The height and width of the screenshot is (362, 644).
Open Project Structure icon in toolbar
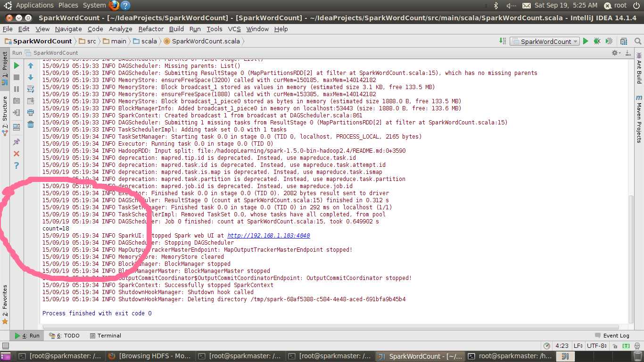point(624,41)
